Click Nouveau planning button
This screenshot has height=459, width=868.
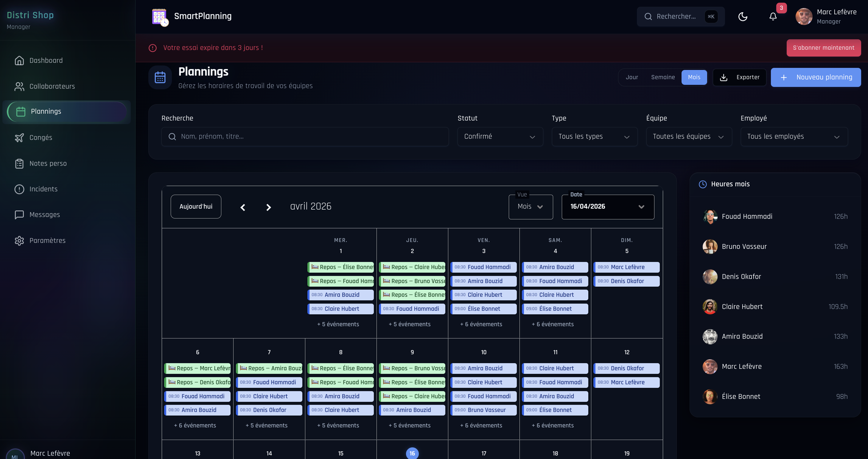tap(816, 77)
